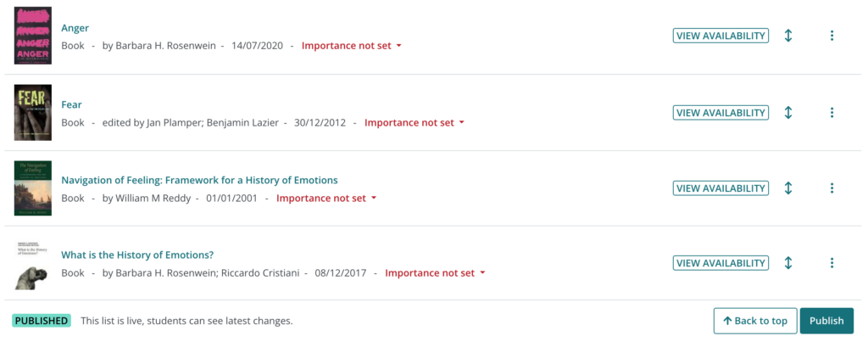Click the reorder arrows icon for Fear

pos(788,112)
